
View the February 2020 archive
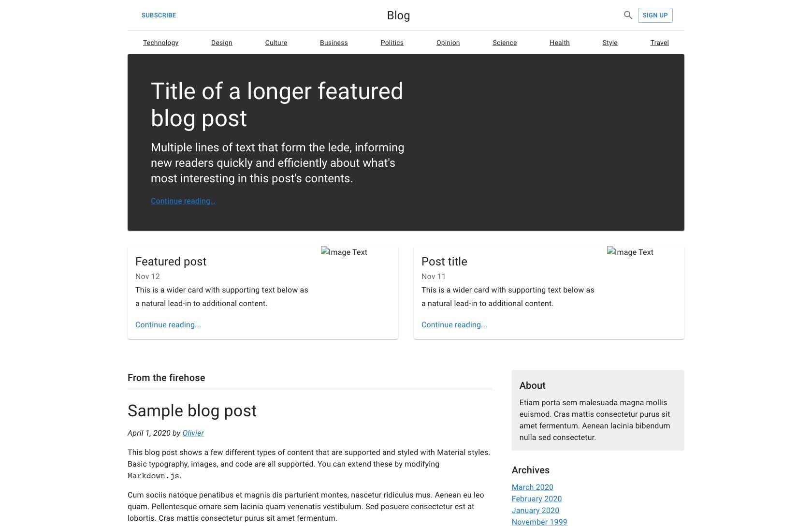tap(536, 499)
